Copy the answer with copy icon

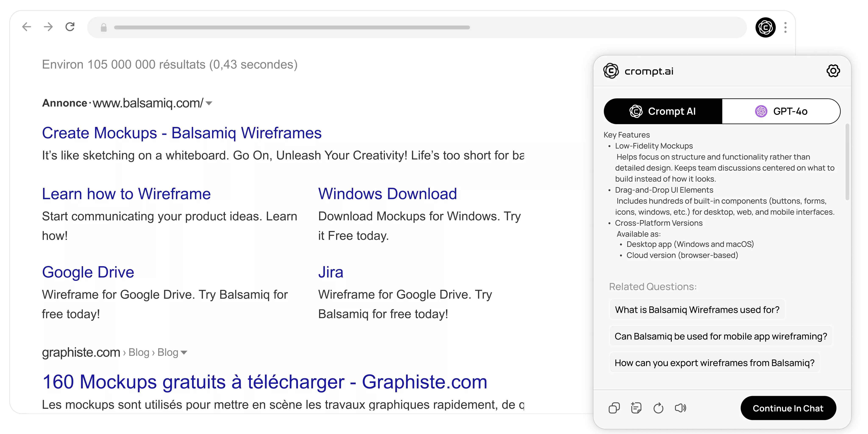pos(614,408)
